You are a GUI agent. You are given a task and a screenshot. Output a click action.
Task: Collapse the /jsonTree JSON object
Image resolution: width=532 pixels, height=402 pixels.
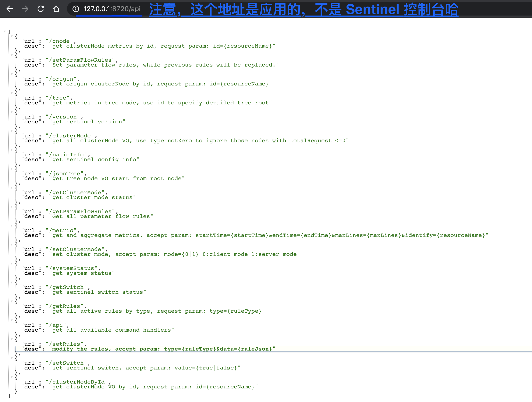pyautogui.click(x=11, y=168)
